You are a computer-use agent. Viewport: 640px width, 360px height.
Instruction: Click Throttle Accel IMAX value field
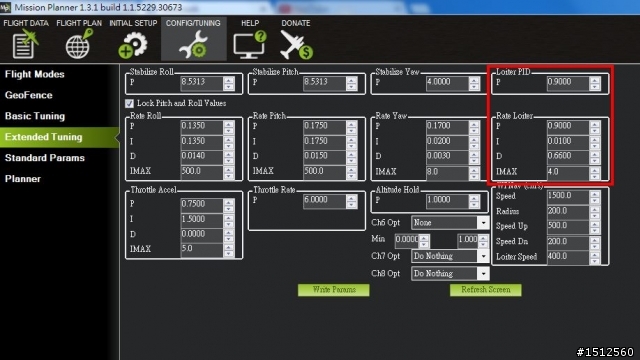tap(202, 249)
